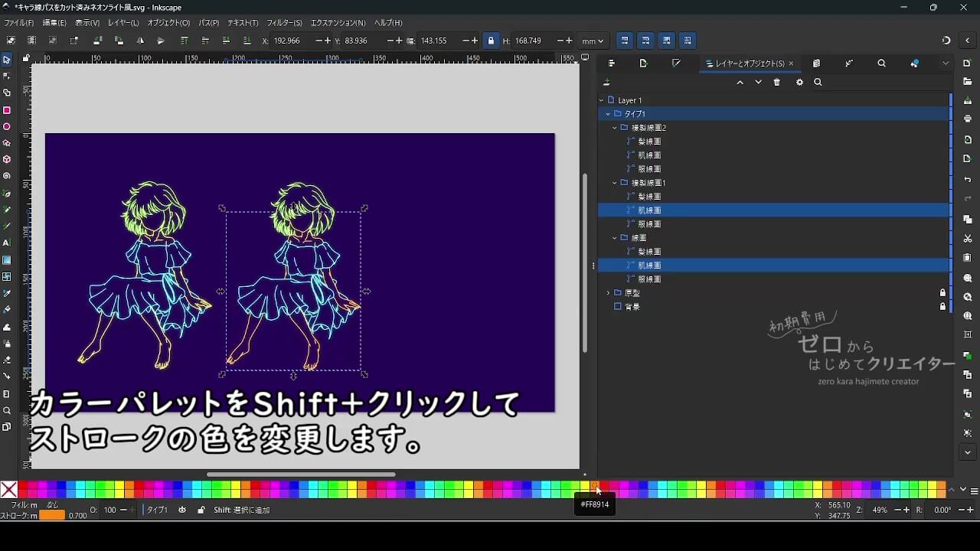Viewport: 980px width, 551px height.
Task: Open the XML editor from the panel icons
Action: 817,63
